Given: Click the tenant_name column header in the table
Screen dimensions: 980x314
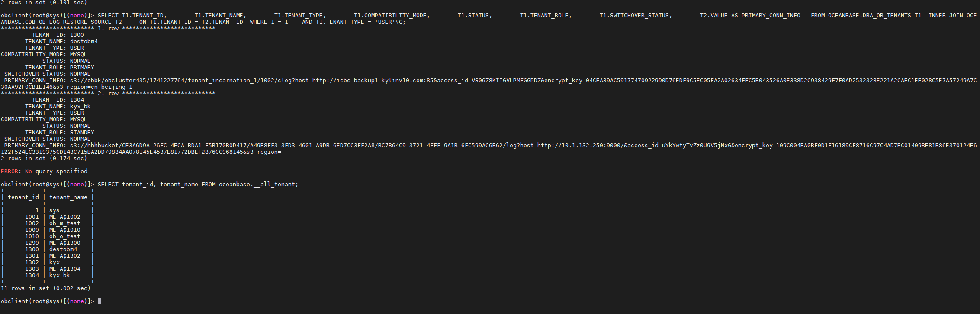Looking at the screenshot, I should click(68, 197).
